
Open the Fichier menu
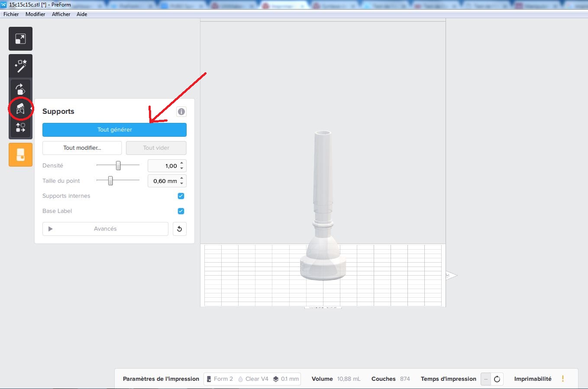click(11, 14)
